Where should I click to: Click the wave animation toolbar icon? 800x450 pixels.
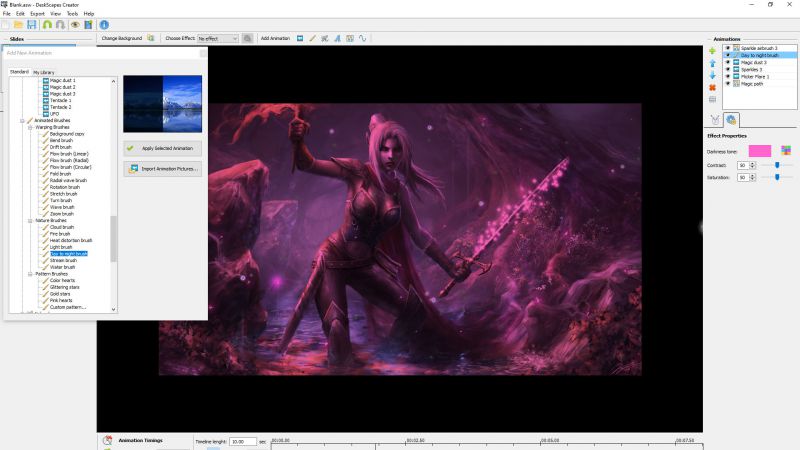(362, 38)
